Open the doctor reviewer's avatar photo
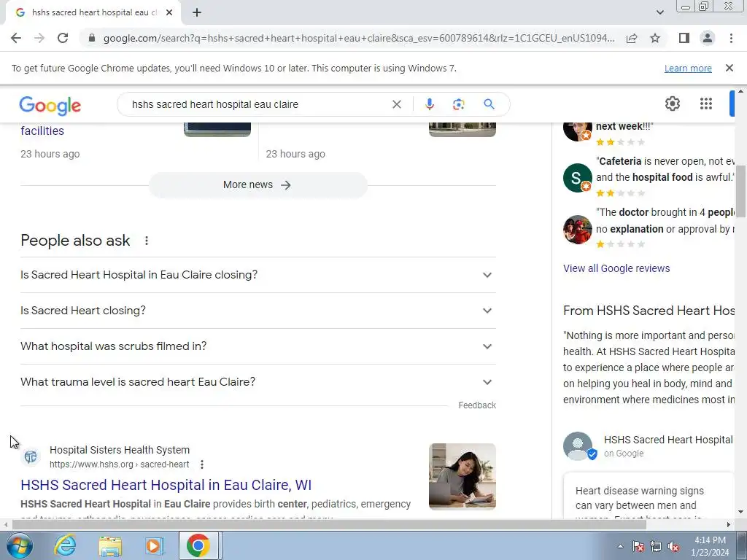Image resolution: width=747 pixels, height=560 pixels. click(577, 229)
